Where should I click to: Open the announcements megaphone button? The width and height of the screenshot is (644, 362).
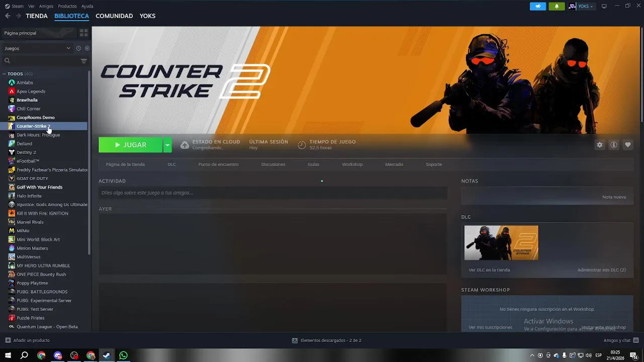tap(538, 6)
